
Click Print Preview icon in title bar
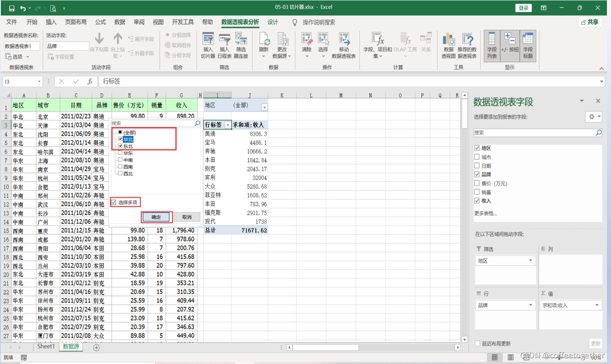[x=53, y=8]
